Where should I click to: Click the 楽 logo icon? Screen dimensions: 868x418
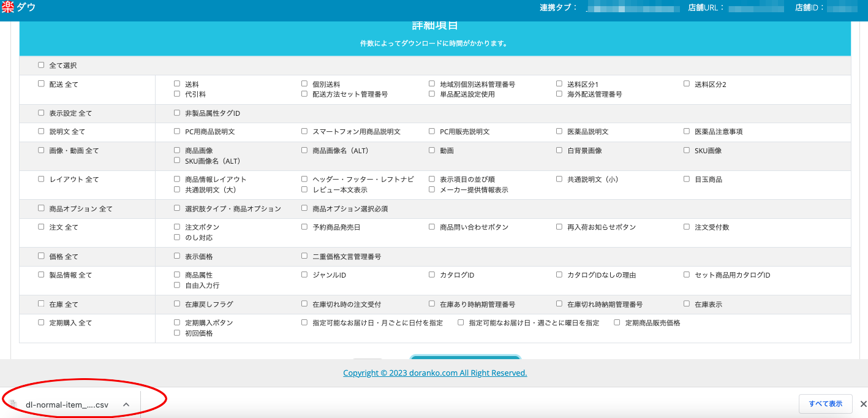[x=7, y=8]
